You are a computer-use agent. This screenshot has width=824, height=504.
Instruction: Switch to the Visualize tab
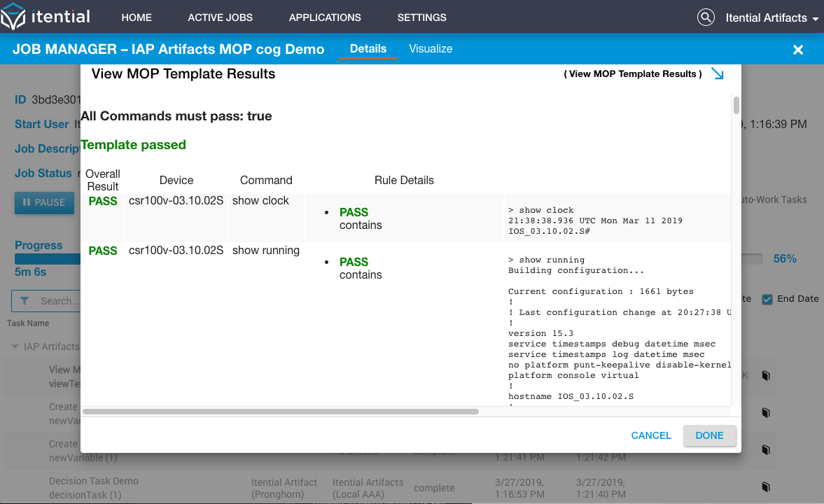coord(431,48)
